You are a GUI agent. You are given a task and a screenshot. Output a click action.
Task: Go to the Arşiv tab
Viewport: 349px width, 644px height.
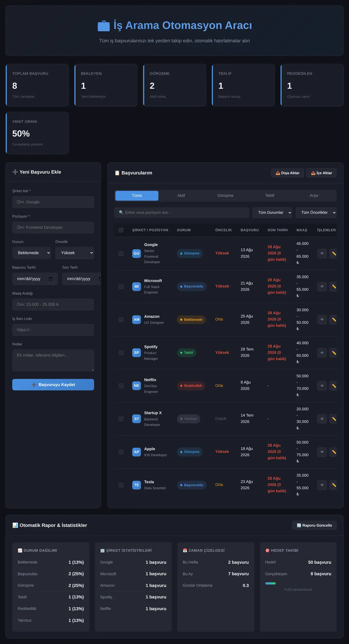click(314, 196)
